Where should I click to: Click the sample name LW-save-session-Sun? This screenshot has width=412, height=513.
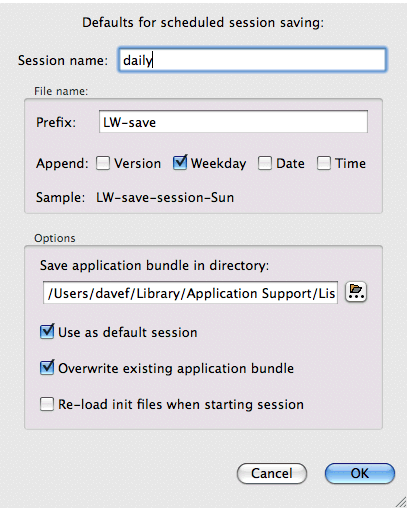(x=165, y=198)
